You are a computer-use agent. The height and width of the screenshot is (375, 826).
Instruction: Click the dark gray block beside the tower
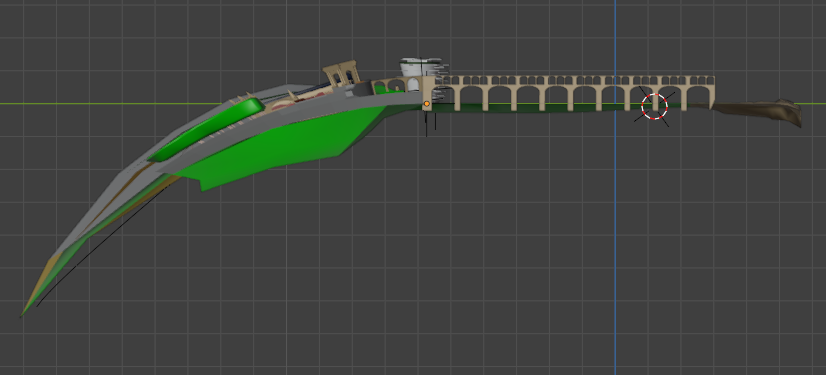(x=362, y=90)
